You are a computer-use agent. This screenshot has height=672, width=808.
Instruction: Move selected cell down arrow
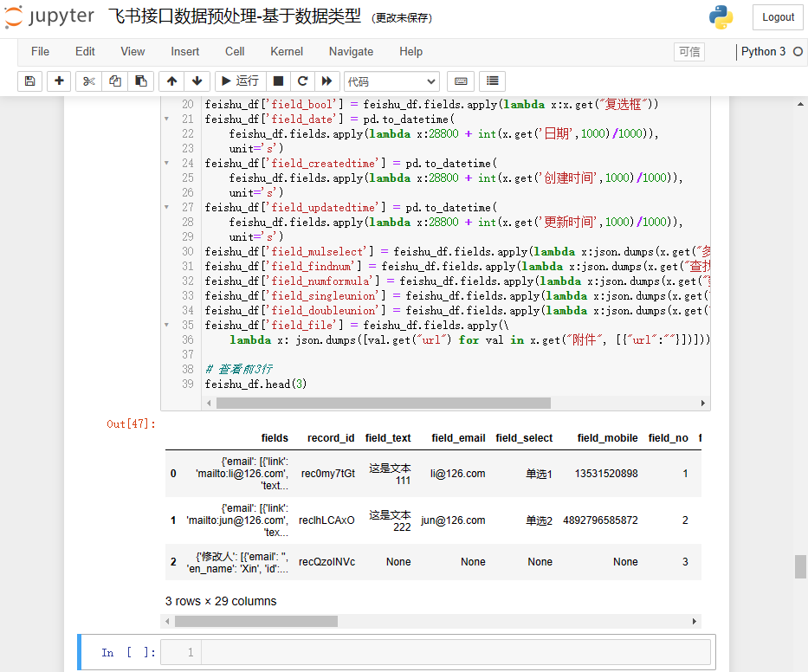pos(197,81)
